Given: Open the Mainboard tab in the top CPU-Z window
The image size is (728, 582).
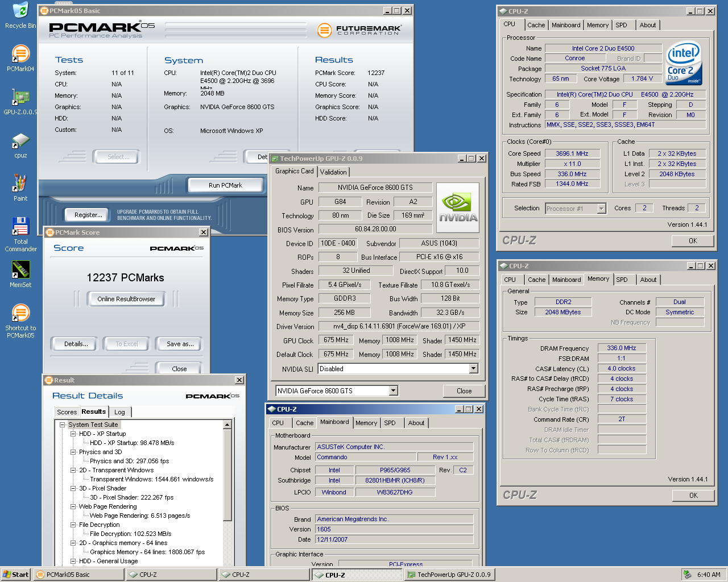Looking at the screenshot, I should coord(566,25).
